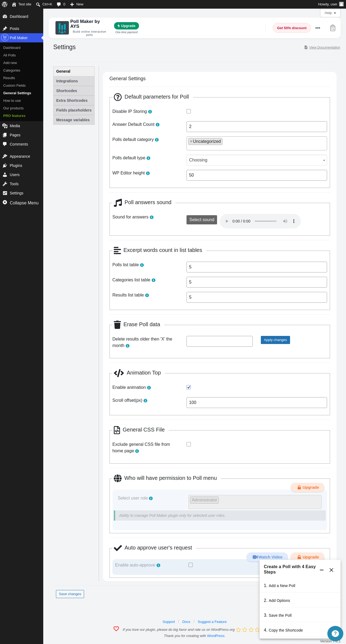Open the audio player kebab menu

pyautogui.click(x=294, y=221)
